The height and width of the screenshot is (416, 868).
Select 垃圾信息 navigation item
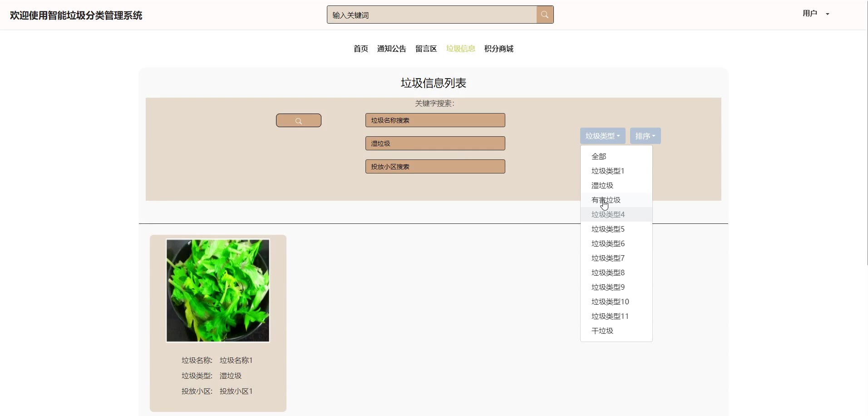(x=461, y=49)
